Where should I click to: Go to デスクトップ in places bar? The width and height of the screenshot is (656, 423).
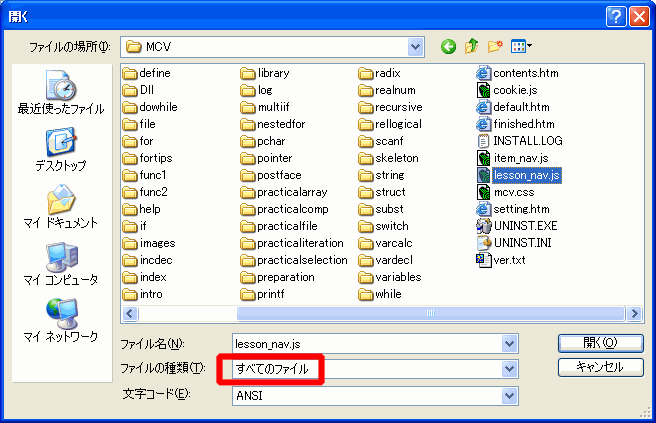point(61,150)
